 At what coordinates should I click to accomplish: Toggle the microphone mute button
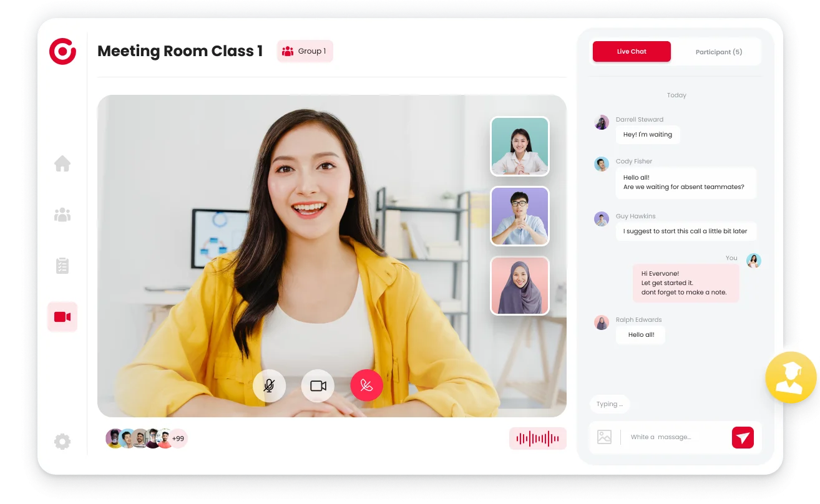tap(269, 385)
